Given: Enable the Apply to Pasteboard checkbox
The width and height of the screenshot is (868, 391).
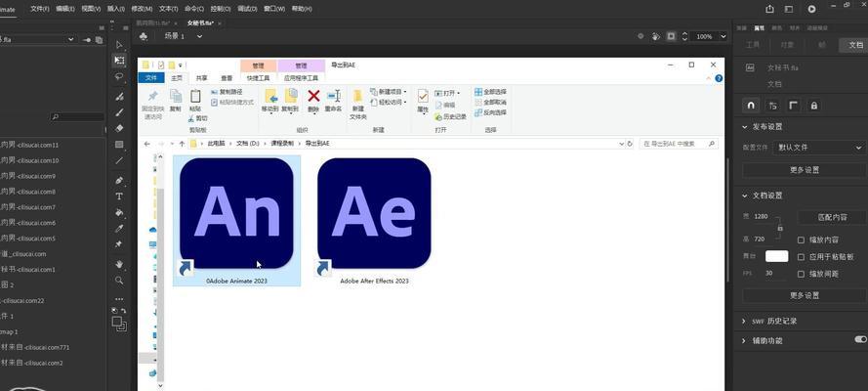Looking at the screenshot, I should tap(801, 257).
